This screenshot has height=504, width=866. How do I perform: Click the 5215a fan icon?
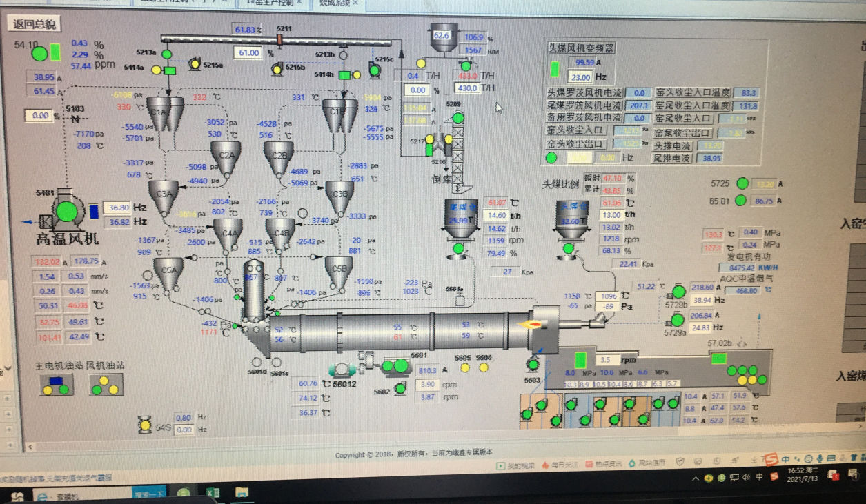coord(195,64)
